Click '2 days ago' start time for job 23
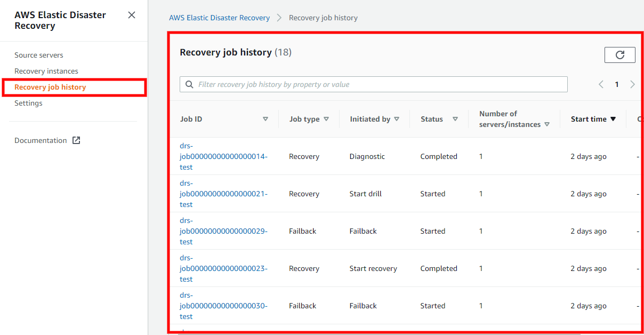Screen dimensions: 644x335 [x=589, y=268]
